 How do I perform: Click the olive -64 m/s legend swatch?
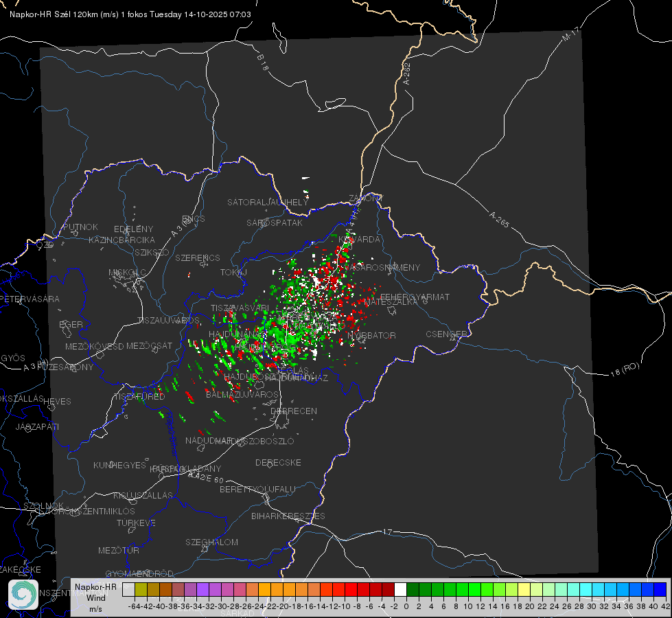click(x=141, y=589)
